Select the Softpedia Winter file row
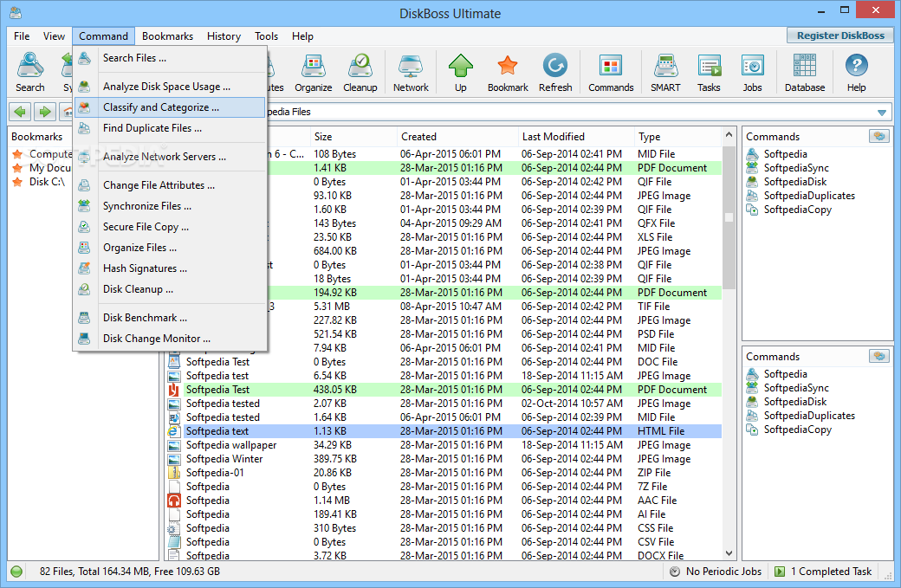Viewport: 901px width, 588px height. pos(444,459)
